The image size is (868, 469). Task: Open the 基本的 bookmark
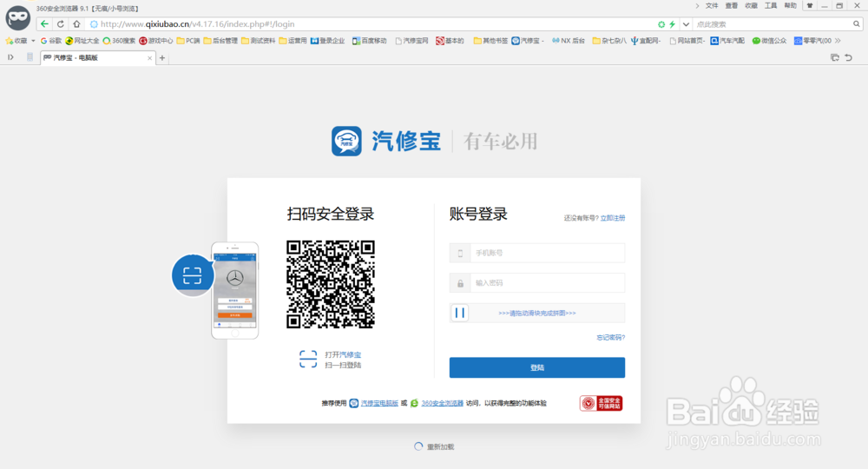pos(450,41)
